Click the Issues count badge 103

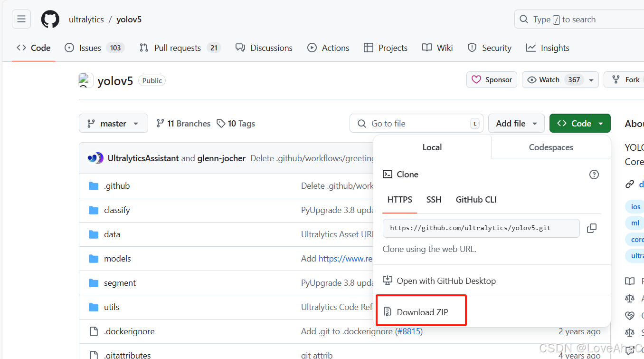(x=115, y=48)
